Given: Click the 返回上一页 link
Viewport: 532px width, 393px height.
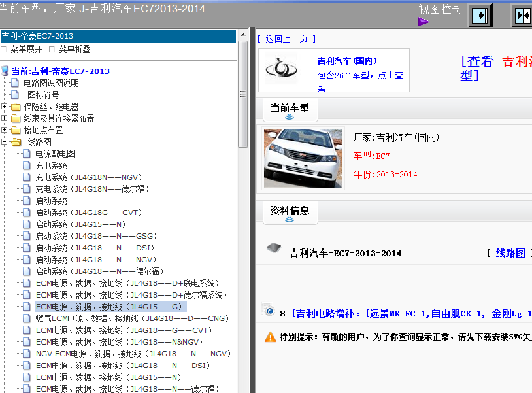Looking at the screenshot, I should (286, 39).
